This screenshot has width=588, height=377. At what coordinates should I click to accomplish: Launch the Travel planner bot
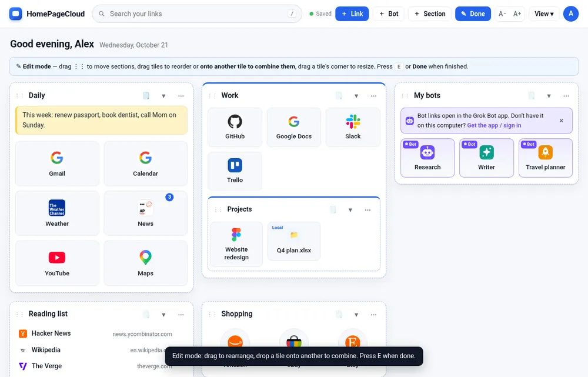coord(545,158)
